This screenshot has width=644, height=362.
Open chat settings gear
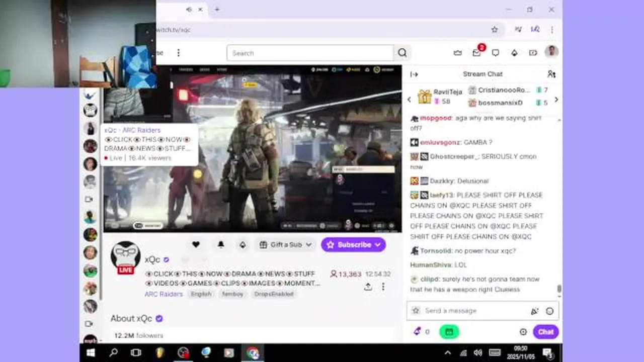click(x=523, y=332)
